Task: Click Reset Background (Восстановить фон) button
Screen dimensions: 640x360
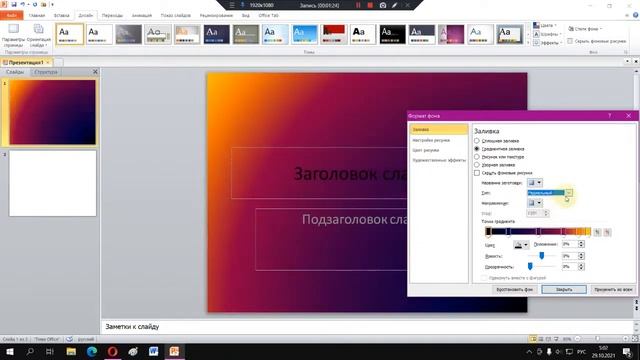Action: [x=514, y=289]
